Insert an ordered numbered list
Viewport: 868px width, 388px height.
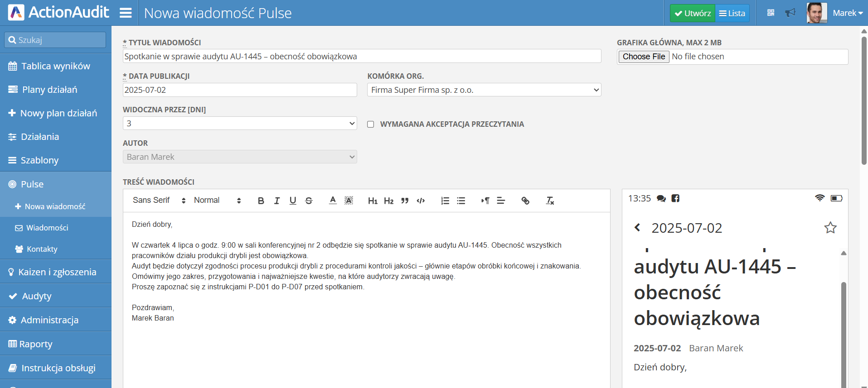point(445,201)
